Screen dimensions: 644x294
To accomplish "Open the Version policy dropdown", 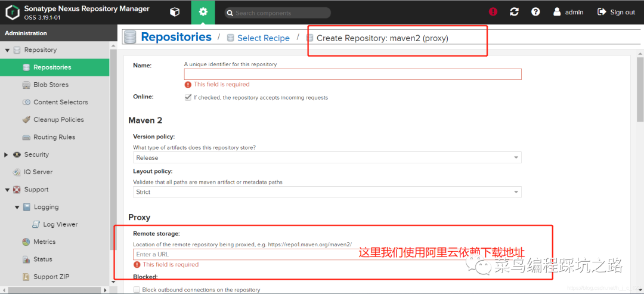I will (327, 157).
